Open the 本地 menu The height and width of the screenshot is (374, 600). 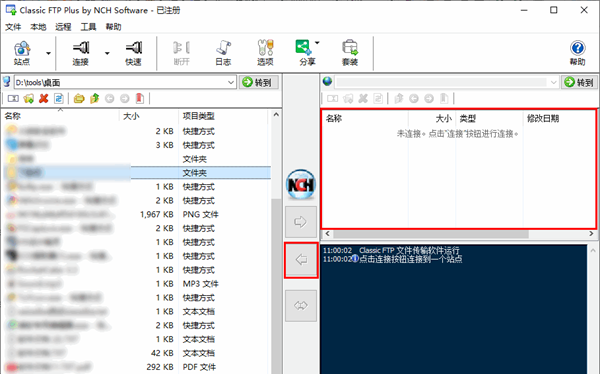[x=38, y=27]
